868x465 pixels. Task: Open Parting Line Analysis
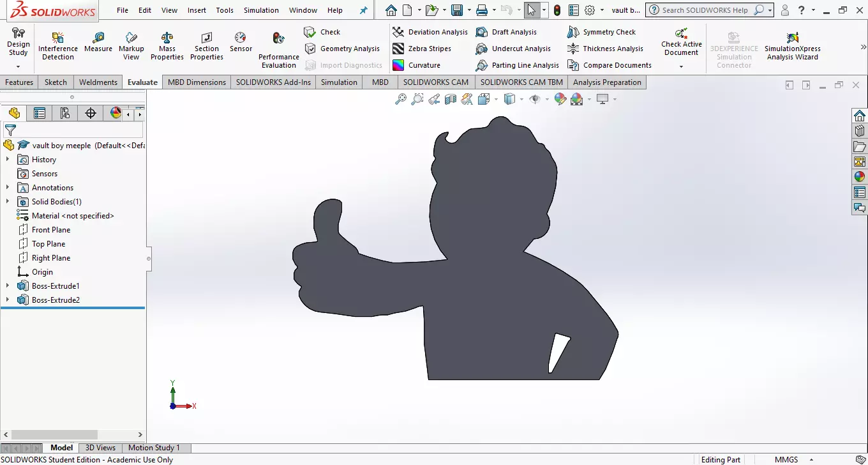(518, 65)
